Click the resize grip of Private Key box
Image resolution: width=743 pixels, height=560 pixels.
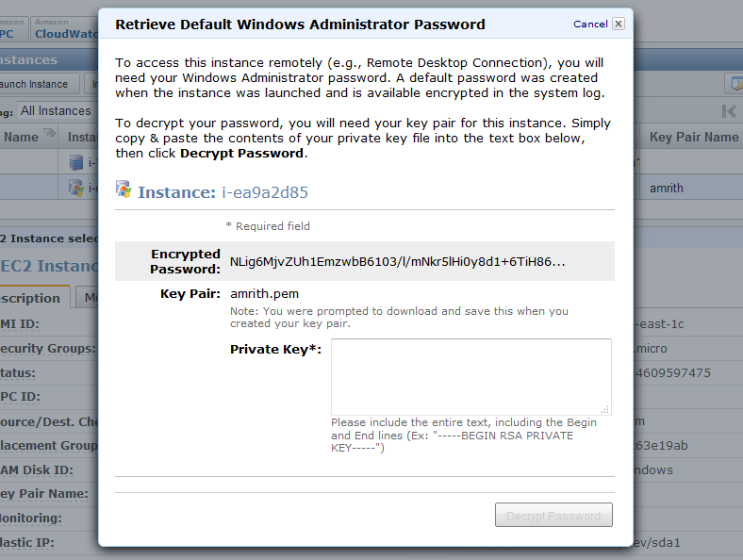tap(605, 409)
